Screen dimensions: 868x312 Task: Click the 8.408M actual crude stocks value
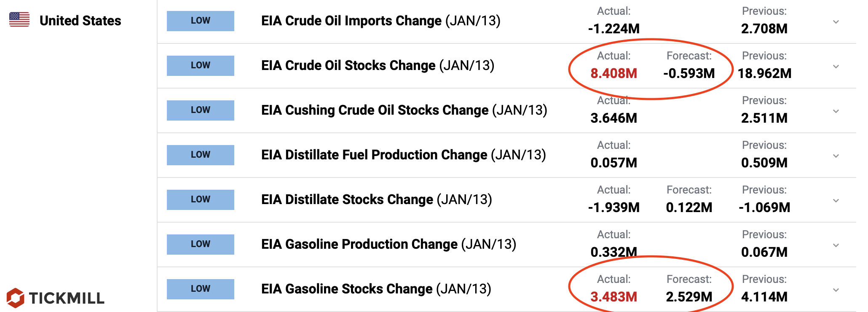pyautogui.click(x=613, y=73)
